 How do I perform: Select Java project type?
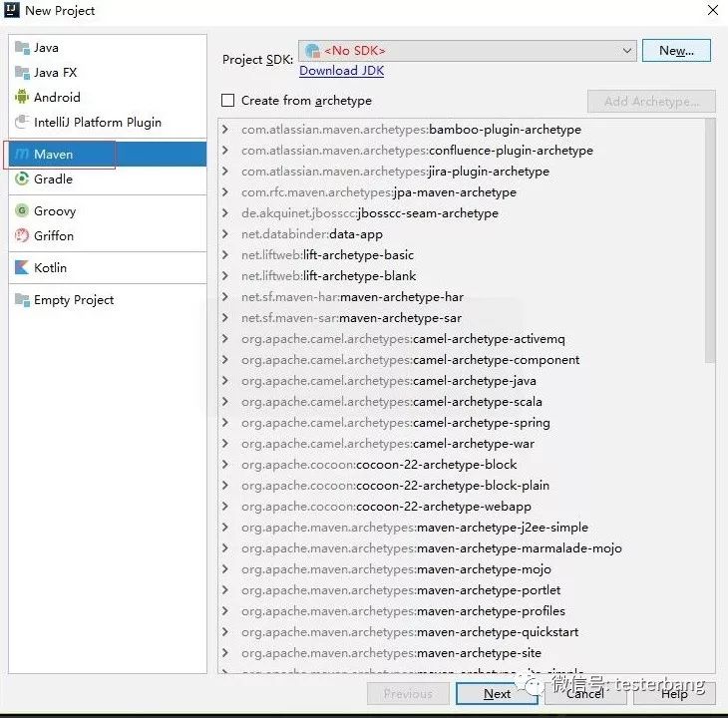click(108, 47)
